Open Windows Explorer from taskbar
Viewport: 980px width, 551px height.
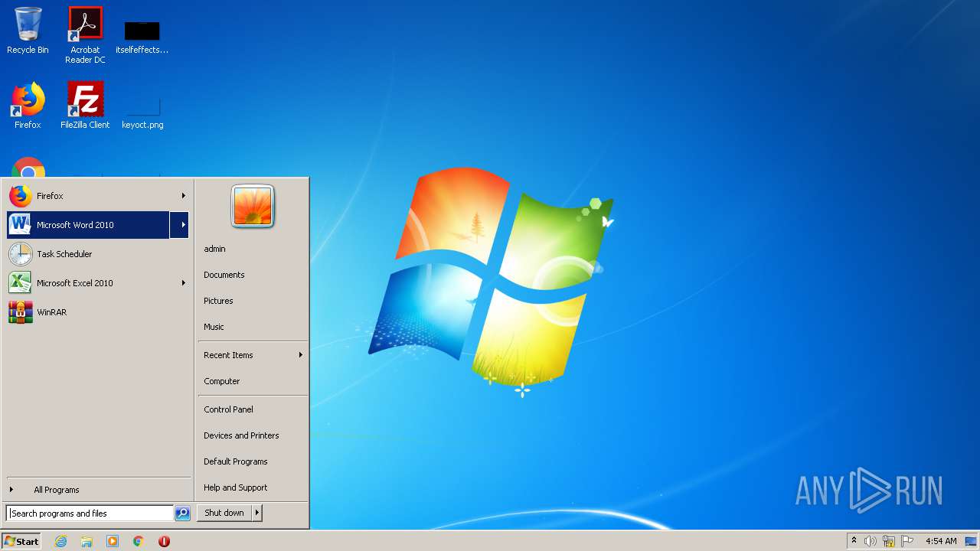87,541
